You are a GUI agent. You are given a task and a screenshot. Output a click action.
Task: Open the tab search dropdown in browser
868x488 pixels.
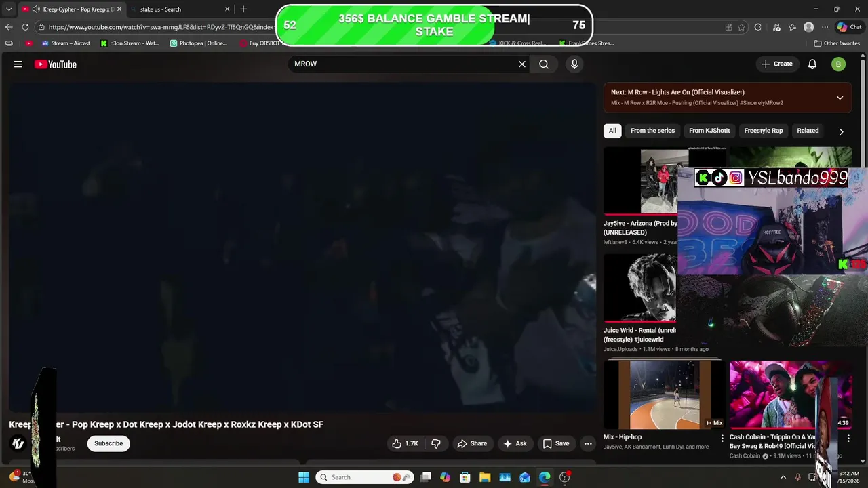click(x=9, y=9)
